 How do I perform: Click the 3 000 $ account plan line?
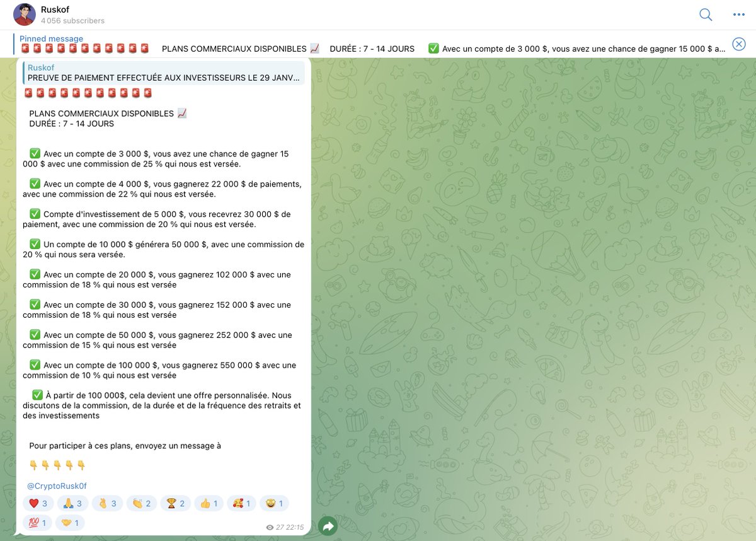pyautogui.click(x=157, y=159)
